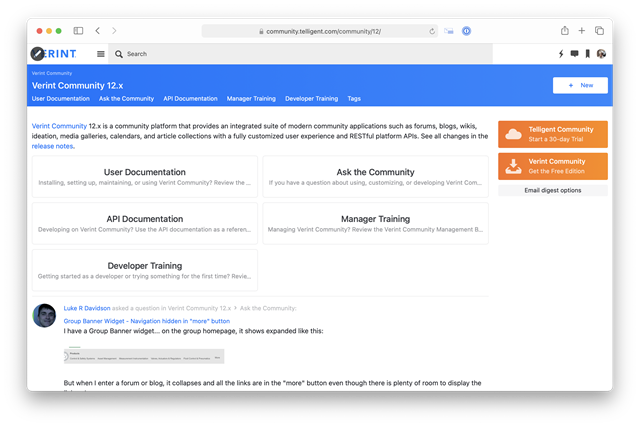Open the Tags nav tab
639x426 pixels.
(x=354, y=99)
